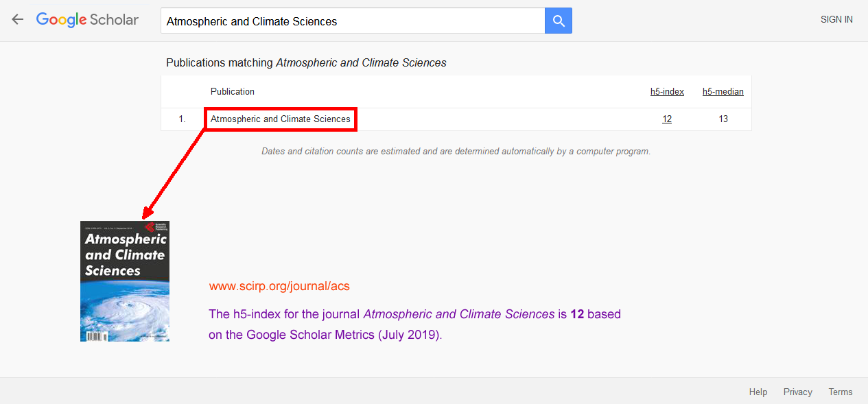Click the Publication column header
Image resolution: width=868 pixels, height=404 pixels.
point(233,92)
